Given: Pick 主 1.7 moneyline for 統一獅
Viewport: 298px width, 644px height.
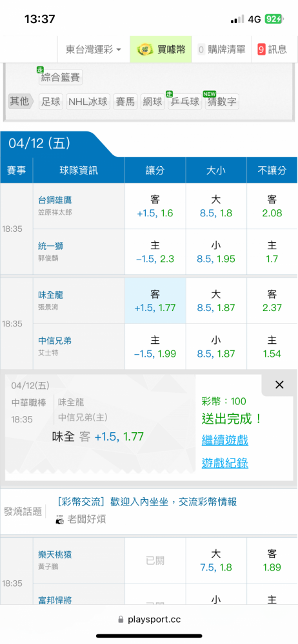Looking at the screenshot, I should tap(272, 252).
